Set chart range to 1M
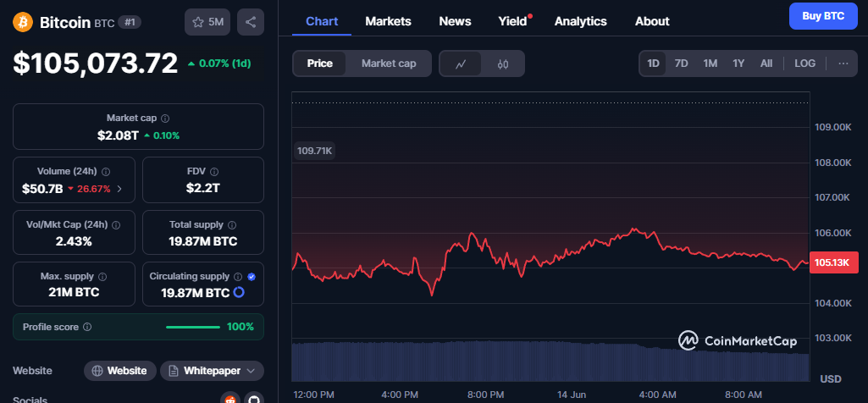The image size is (868, 403). [710, 63]
